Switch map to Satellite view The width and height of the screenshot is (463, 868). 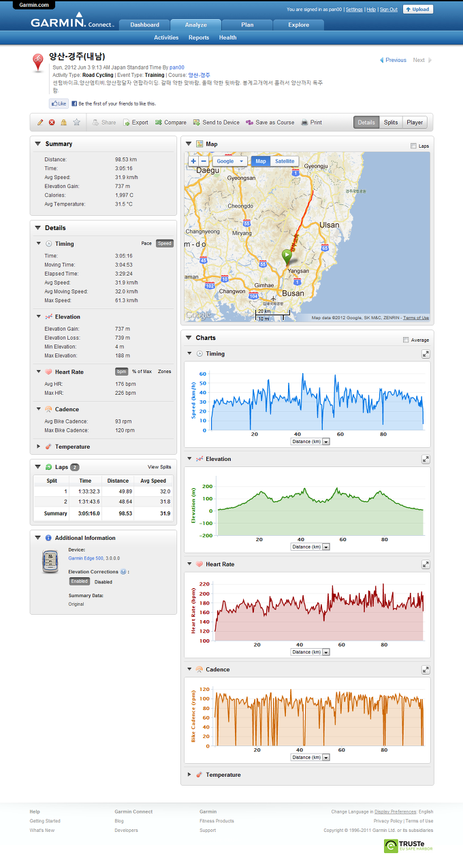point(285,161)
